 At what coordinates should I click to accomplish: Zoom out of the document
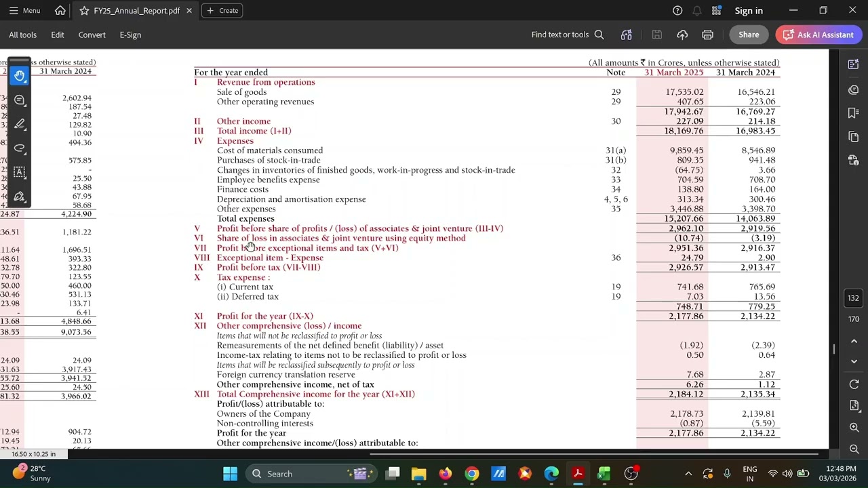click(x=854, y=449)
